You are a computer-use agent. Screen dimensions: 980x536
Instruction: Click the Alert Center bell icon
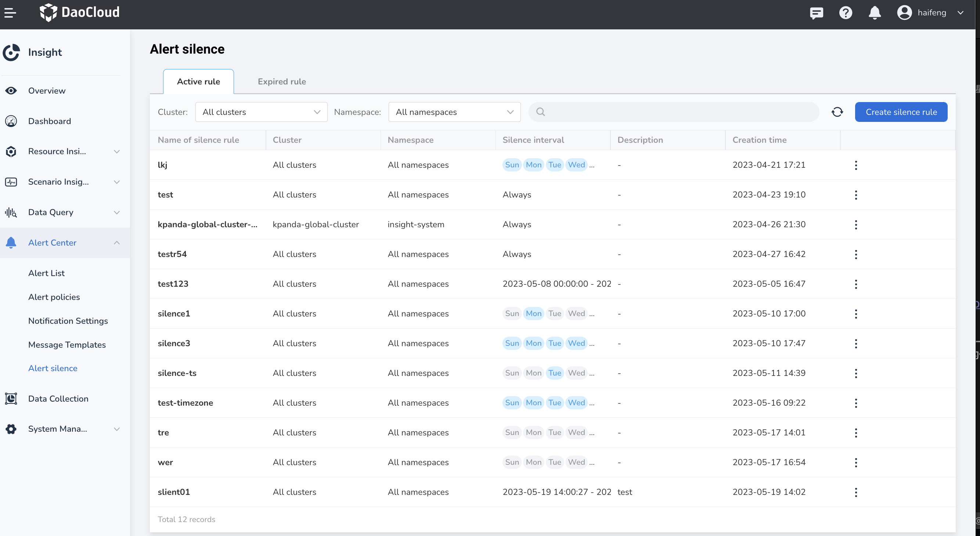[x=11, y=243]
